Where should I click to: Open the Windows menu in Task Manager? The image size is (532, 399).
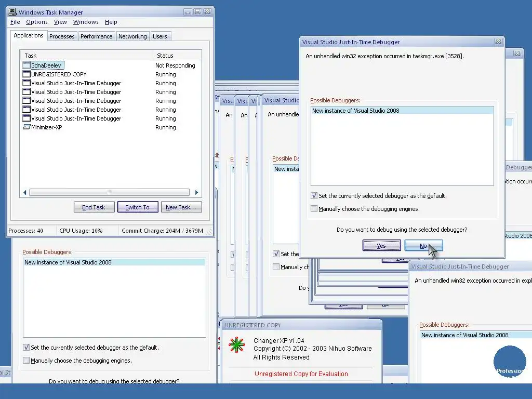coord(86,22)
